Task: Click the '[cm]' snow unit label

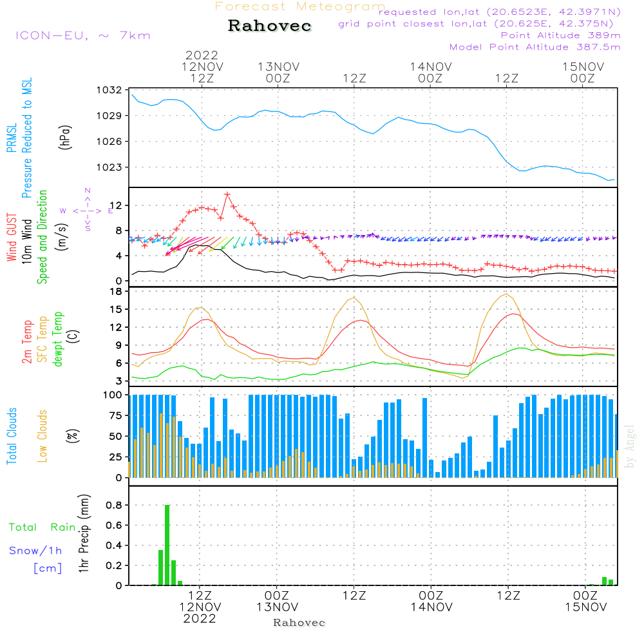Action: click(x=48, y=569)
